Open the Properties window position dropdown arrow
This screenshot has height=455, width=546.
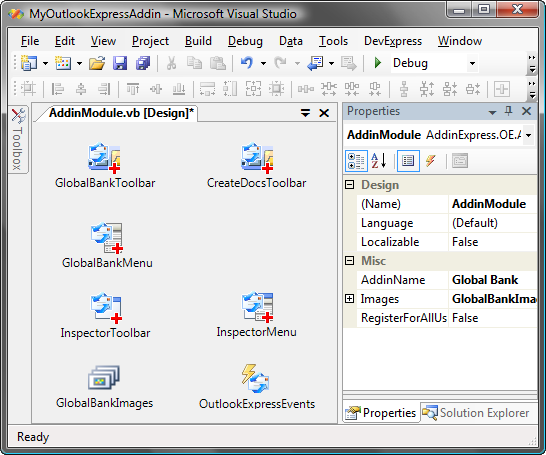[x=492, y=112]
